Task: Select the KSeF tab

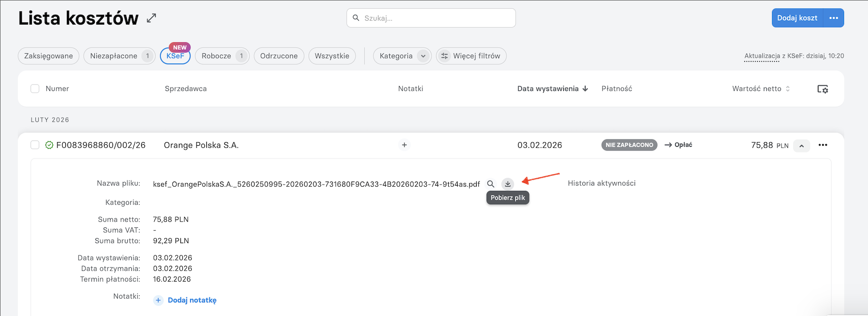Action: point(175,56)
